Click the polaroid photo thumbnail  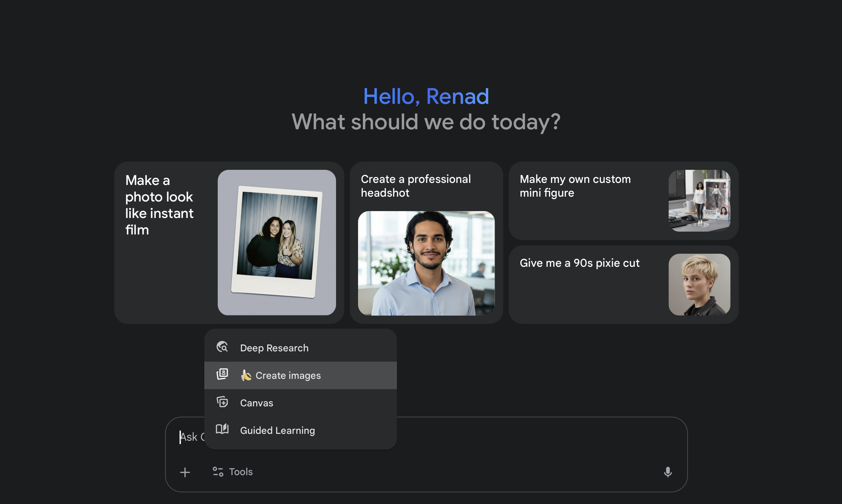[x=277, y=242]
